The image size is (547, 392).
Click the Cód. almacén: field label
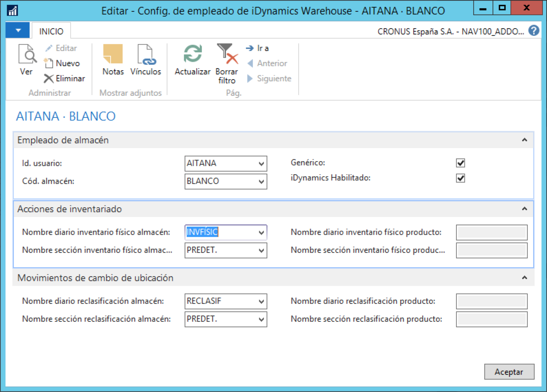click(x=48, y=181)
